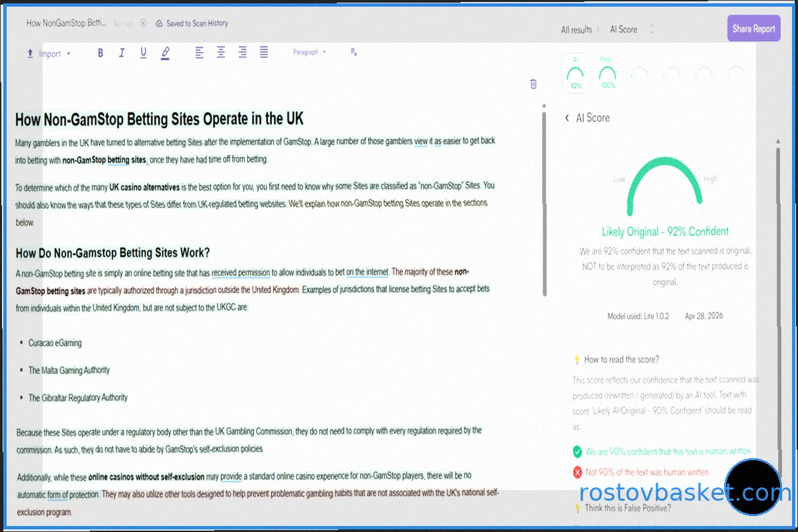Toggle the up/down chevrons next to AI Score

652,29
